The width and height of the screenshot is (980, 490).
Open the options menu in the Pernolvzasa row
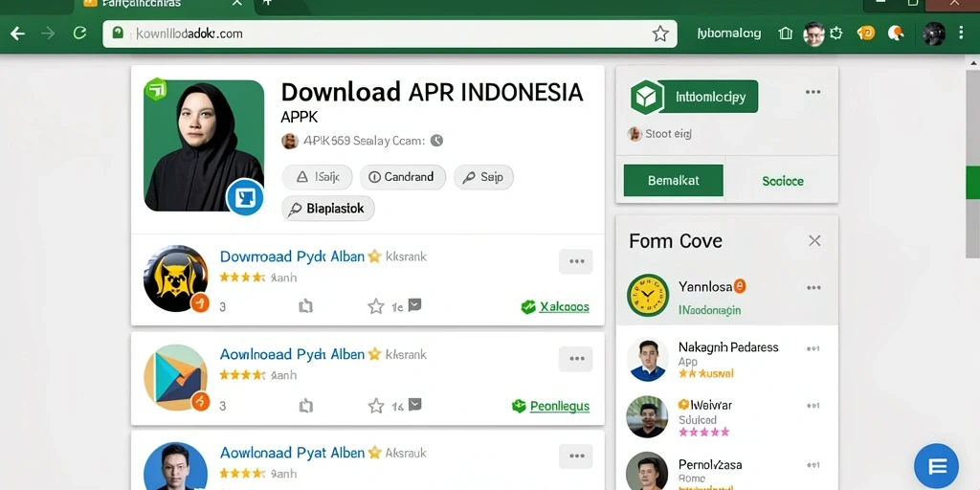[x=813, y=465]
